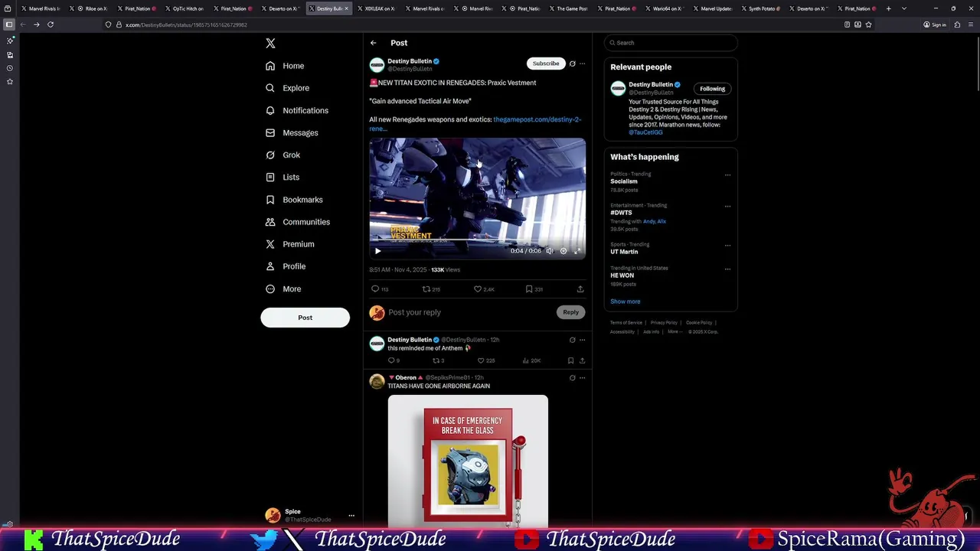
Task: Open @TauCetiGG profile link
Action: pyautogui.click(x=645, y=132)
